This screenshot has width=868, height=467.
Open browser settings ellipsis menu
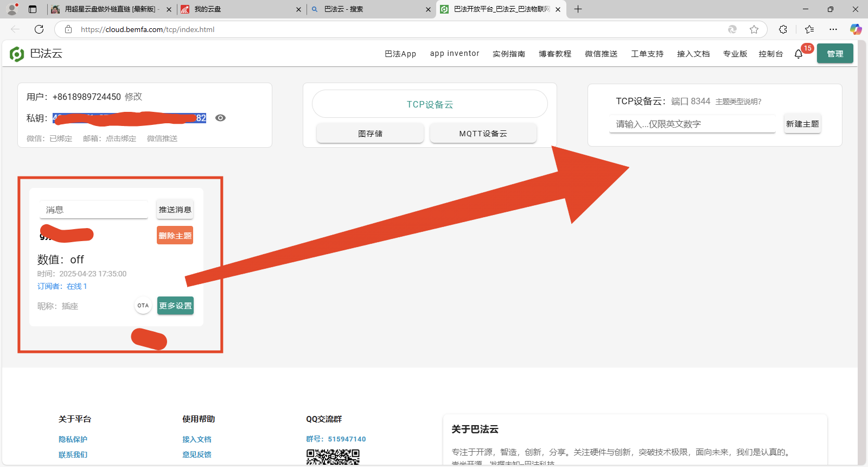(833, 29)
